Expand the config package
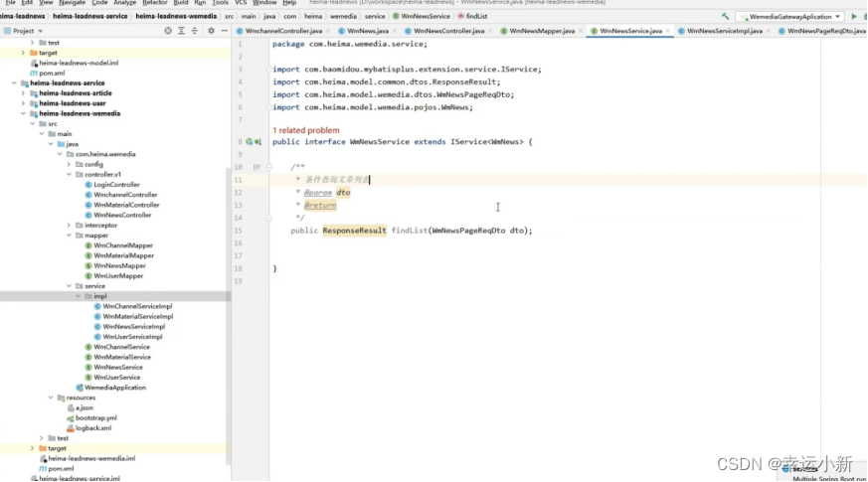Screen dimensions: 868x482 click(x=69, y=164)
